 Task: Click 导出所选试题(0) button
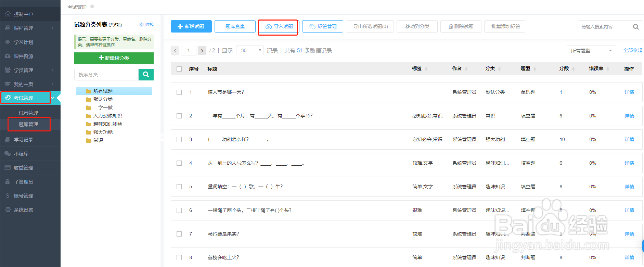370,26
